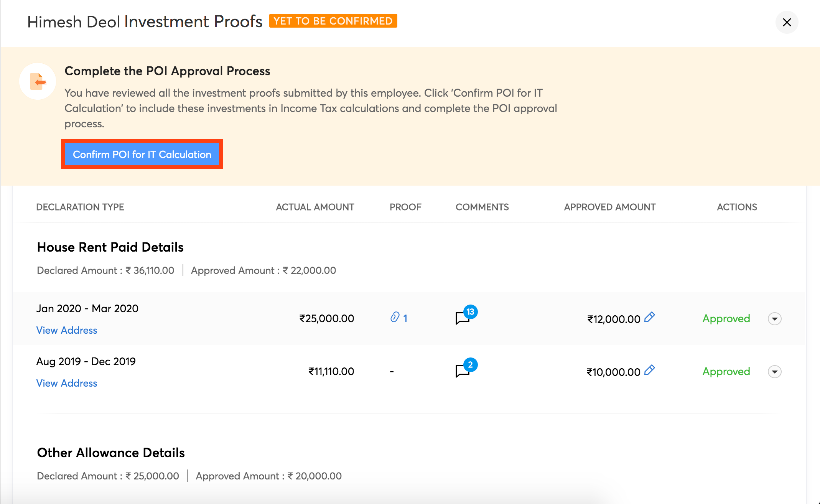Click Approved status for Jan 2020 row
This screenshot has height=504, width=820.
click(726, 319)
